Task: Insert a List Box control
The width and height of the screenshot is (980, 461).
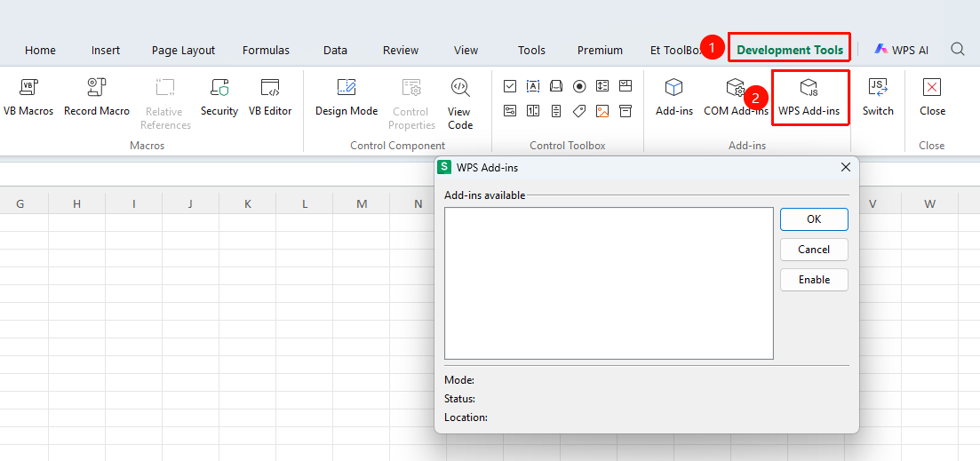Action: 602,86
